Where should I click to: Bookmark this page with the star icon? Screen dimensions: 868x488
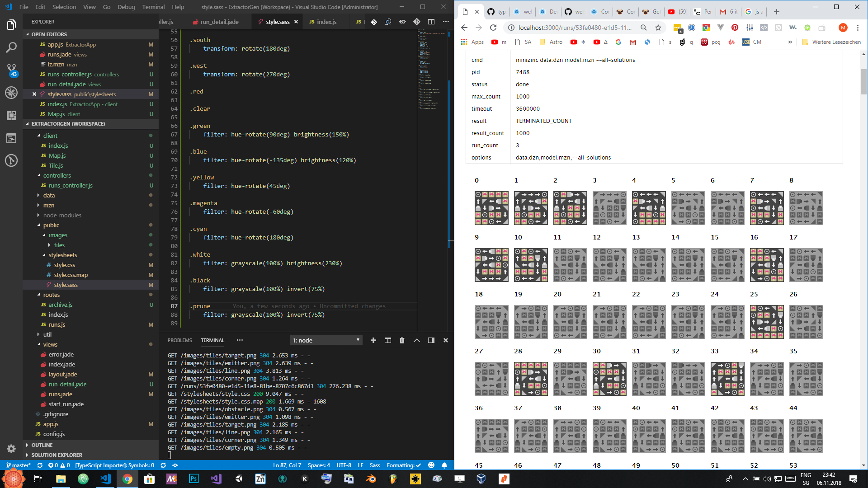click(658, 28)
